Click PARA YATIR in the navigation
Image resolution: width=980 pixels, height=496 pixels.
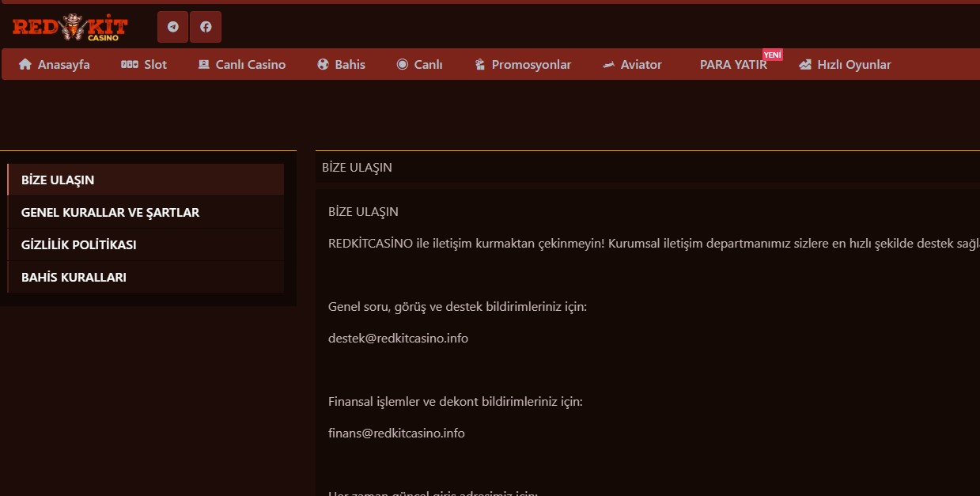pos(733,65)
